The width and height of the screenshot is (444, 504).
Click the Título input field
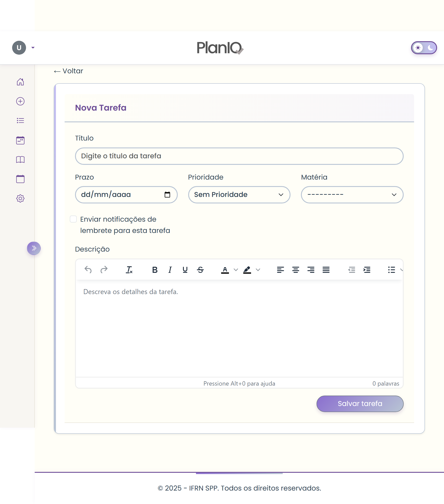click(x=239, y=156)
